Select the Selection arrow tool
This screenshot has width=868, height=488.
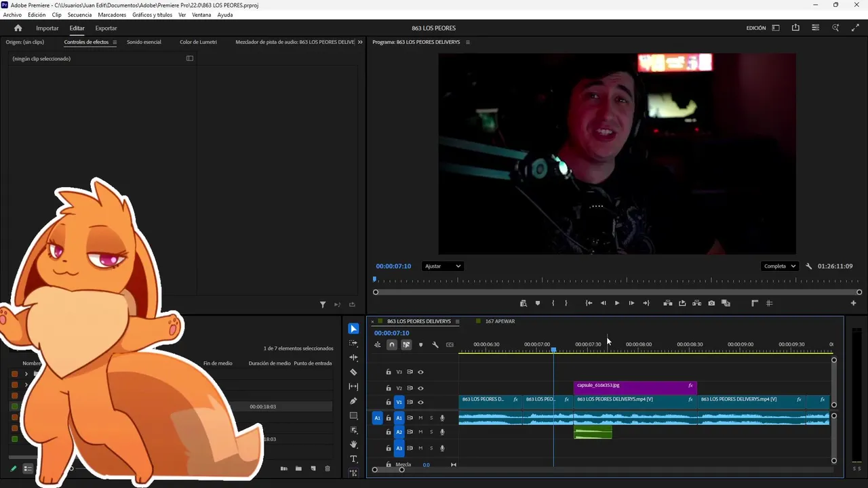353,329
